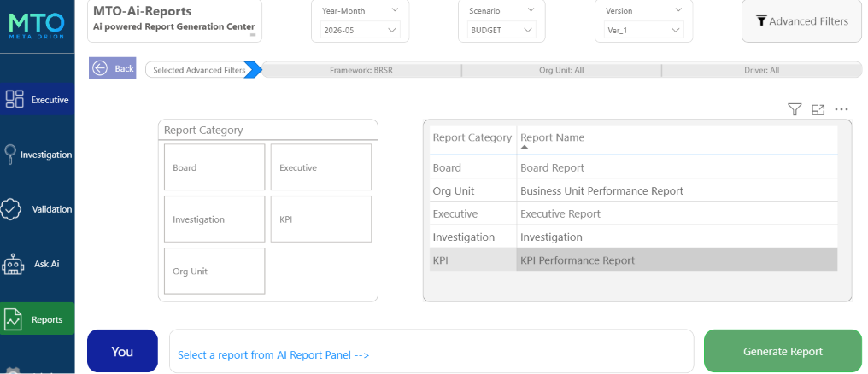Select the Investigation report category tile
Image resolution: width=868 pixels, height=374 pixels.
[x=214, y=219]
